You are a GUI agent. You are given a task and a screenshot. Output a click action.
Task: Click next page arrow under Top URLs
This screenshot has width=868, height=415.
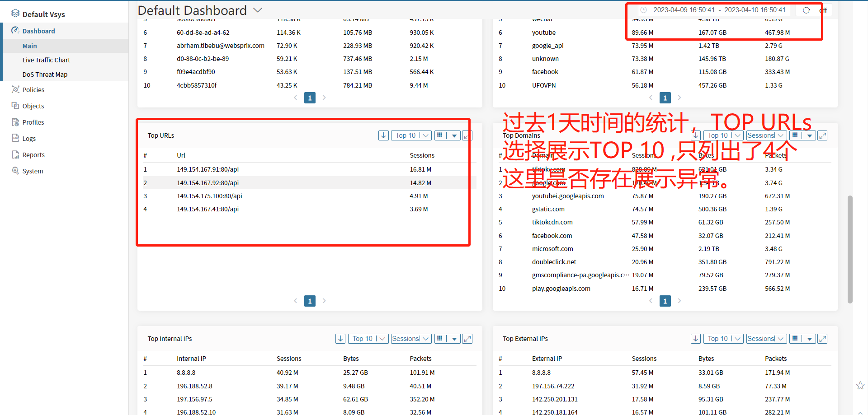coord(324,301)
